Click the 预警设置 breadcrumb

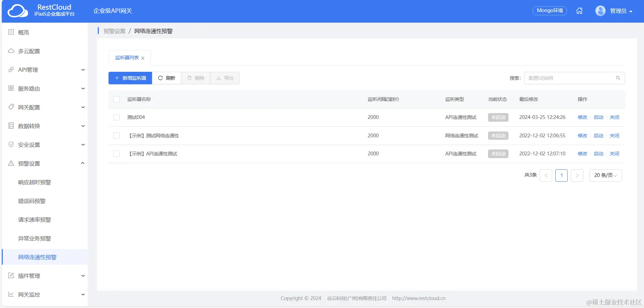click(114, 31)
